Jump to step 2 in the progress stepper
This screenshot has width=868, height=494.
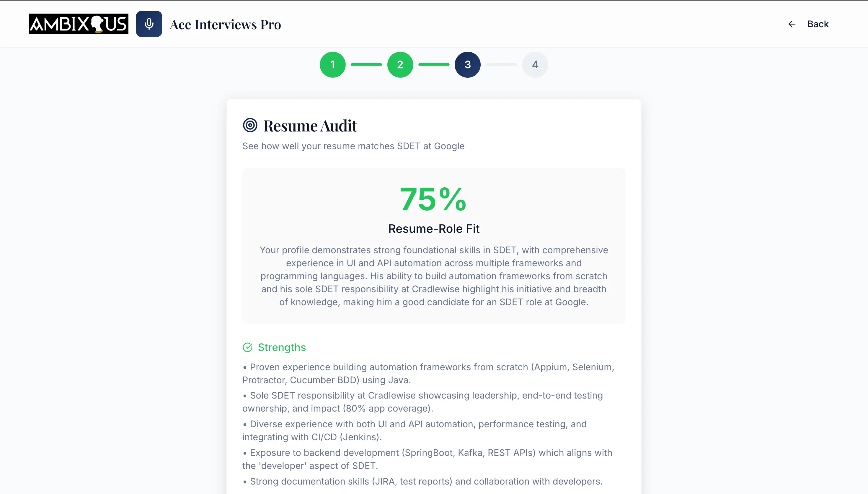click(400, 64)
